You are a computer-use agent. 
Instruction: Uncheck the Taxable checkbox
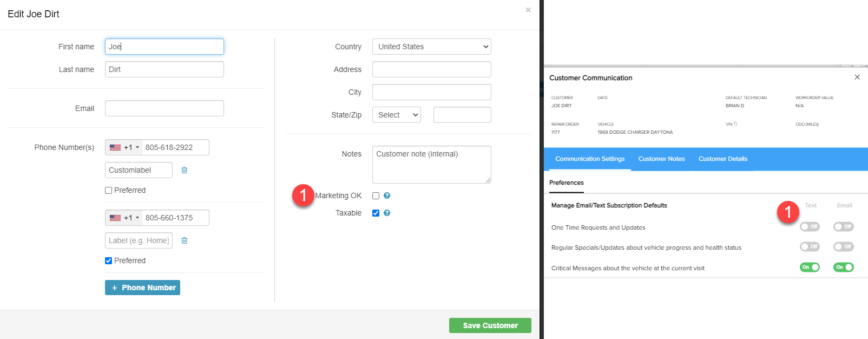tap(376, 213)
